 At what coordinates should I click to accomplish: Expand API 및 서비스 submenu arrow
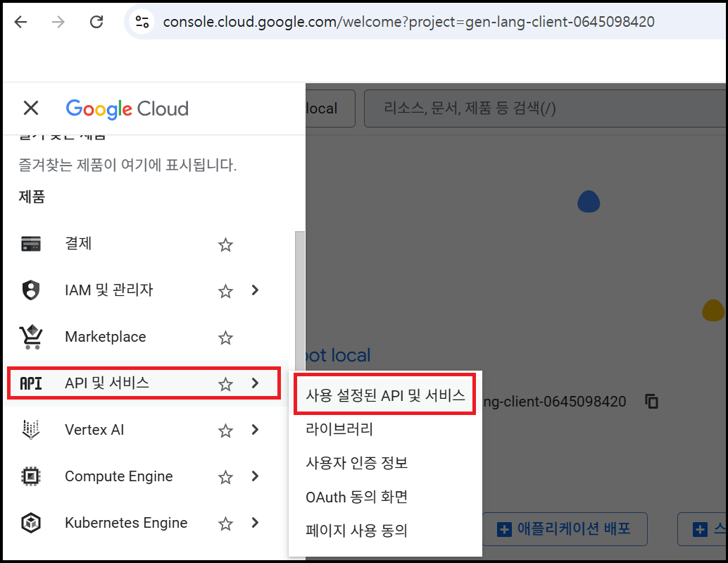tap(255, 383)
